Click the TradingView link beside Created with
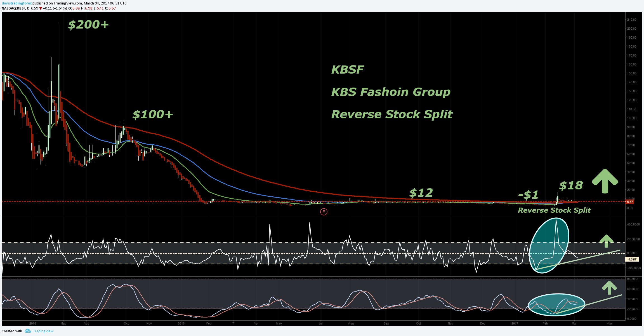The height and width of the screenshot is (336, 644). point(43,331)
